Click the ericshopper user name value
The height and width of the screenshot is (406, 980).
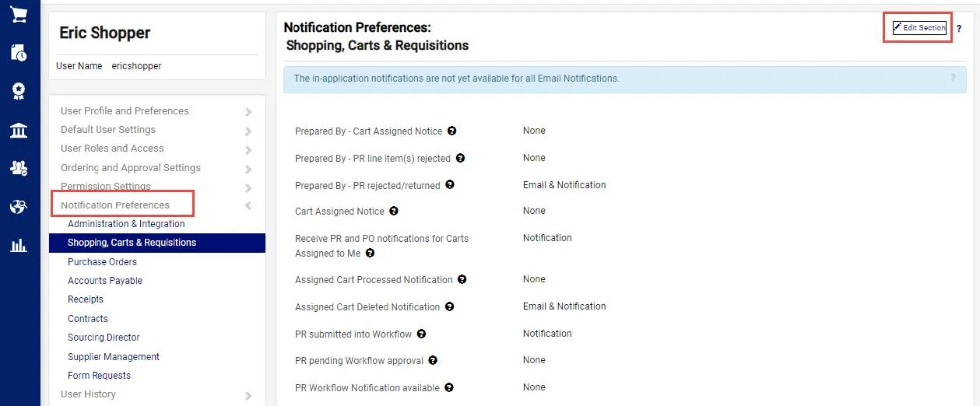[136, 66]
